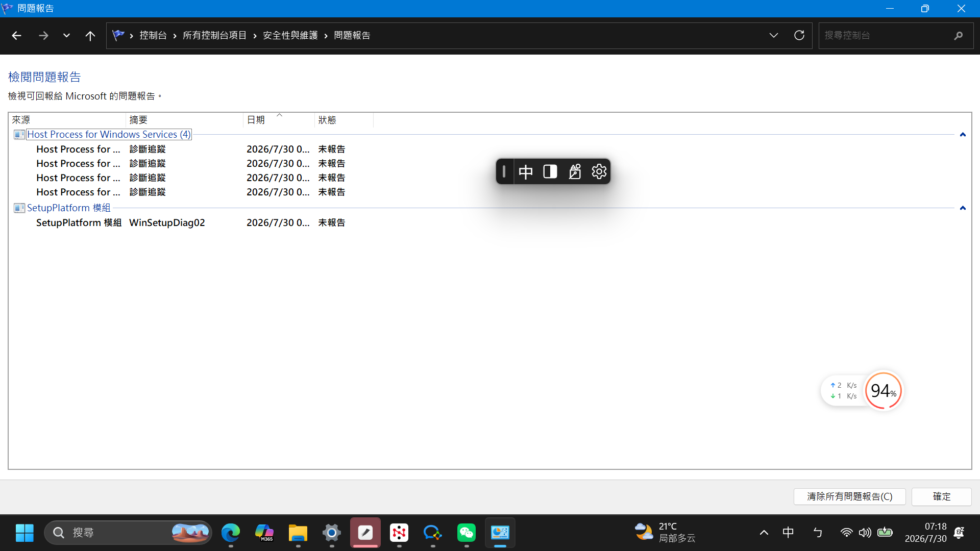This screenshot has height=551, width=980.
Task: Click the taskbar volume icon
Action: [865, 533]
